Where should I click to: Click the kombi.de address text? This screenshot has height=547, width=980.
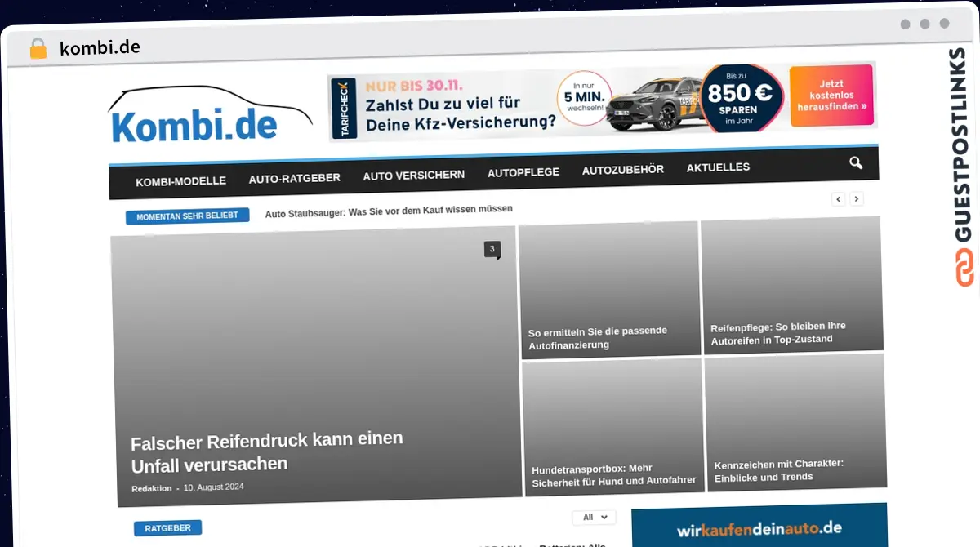pos(100,47)
